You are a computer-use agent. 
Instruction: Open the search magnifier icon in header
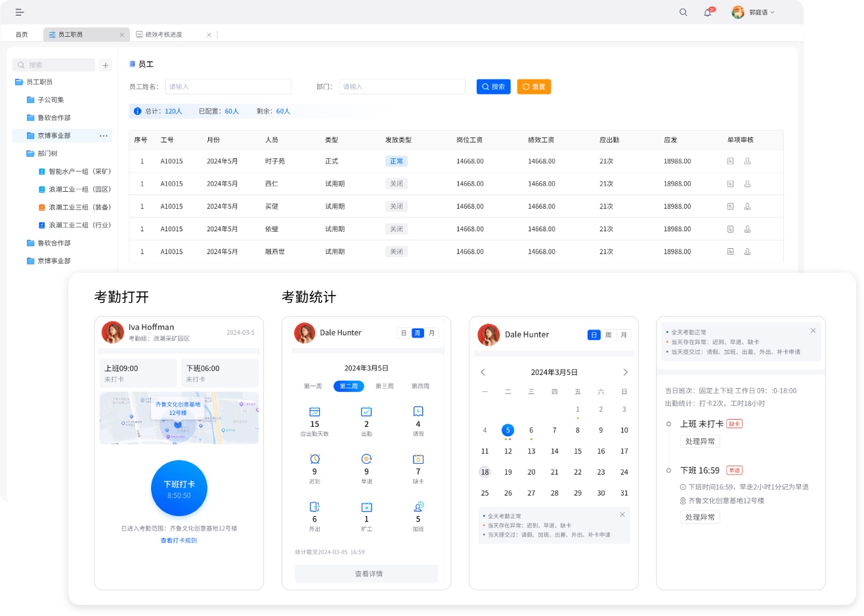(683, 12)
